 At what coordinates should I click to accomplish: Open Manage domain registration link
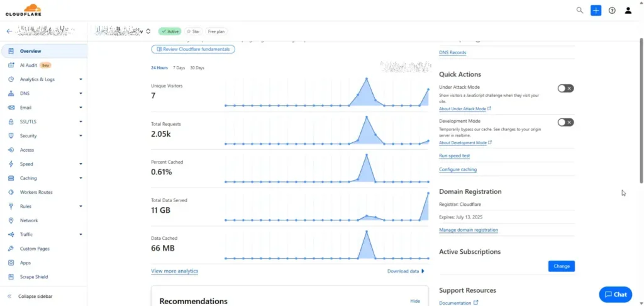click(x=469, y=230)
